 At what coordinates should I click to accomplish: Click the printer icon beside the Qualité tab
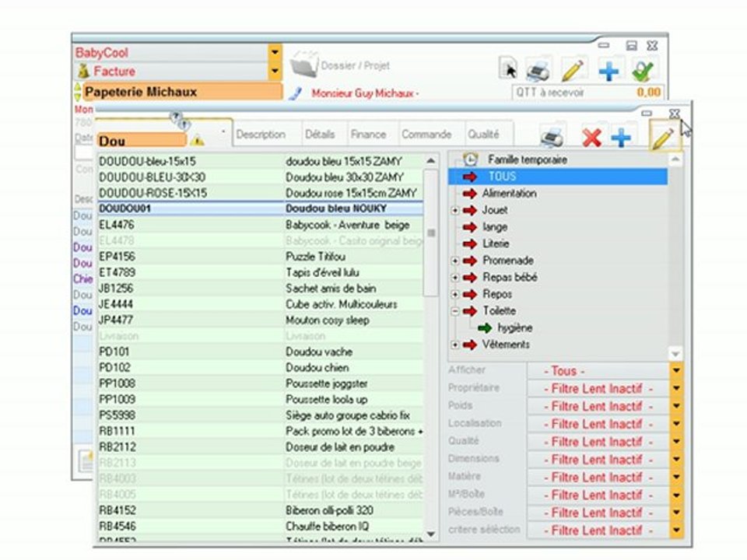coord(552,138)
